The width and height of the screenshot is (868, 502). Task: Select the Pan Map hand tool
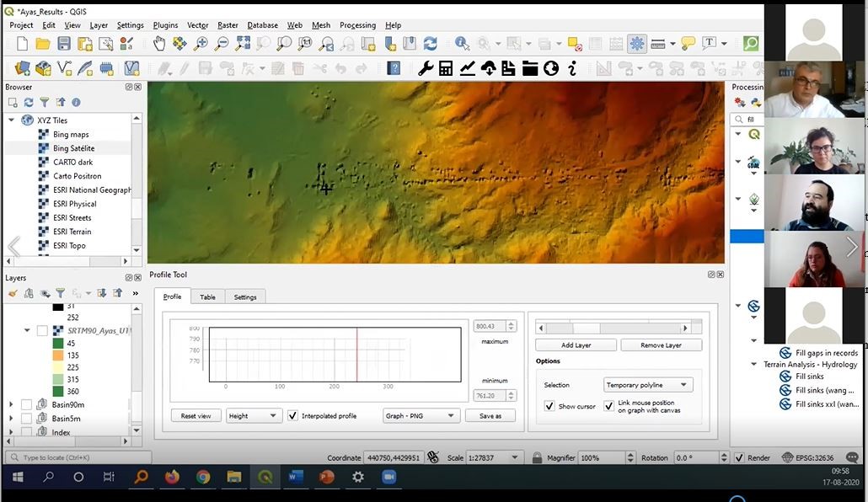tap(160, 44)
